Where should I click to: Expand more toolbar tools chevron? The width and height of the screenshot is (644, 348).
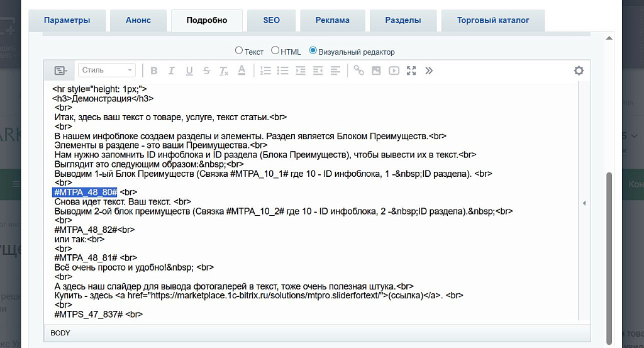[x=429, y=70]
